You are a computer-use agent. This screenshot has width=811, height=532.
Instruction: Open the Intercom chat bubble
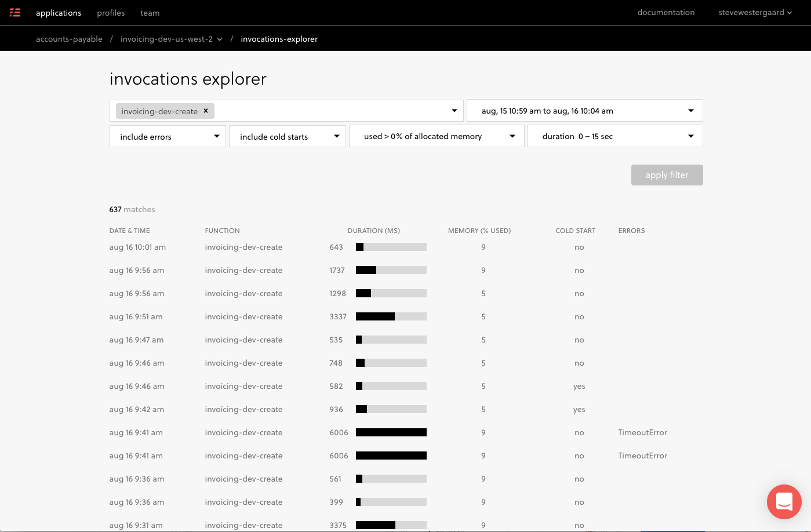tap(784, 501)
